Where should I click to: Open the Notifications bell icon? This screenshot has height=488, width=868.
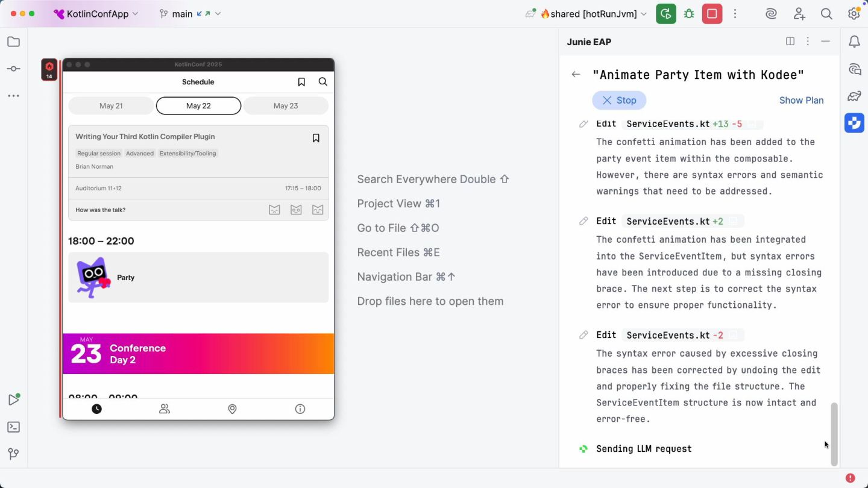[x=854, y=42]
